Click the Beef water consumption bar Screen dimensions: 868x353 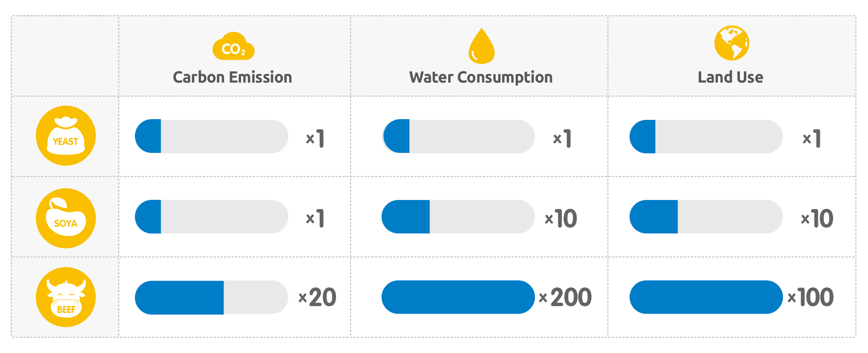coord(458,297)
